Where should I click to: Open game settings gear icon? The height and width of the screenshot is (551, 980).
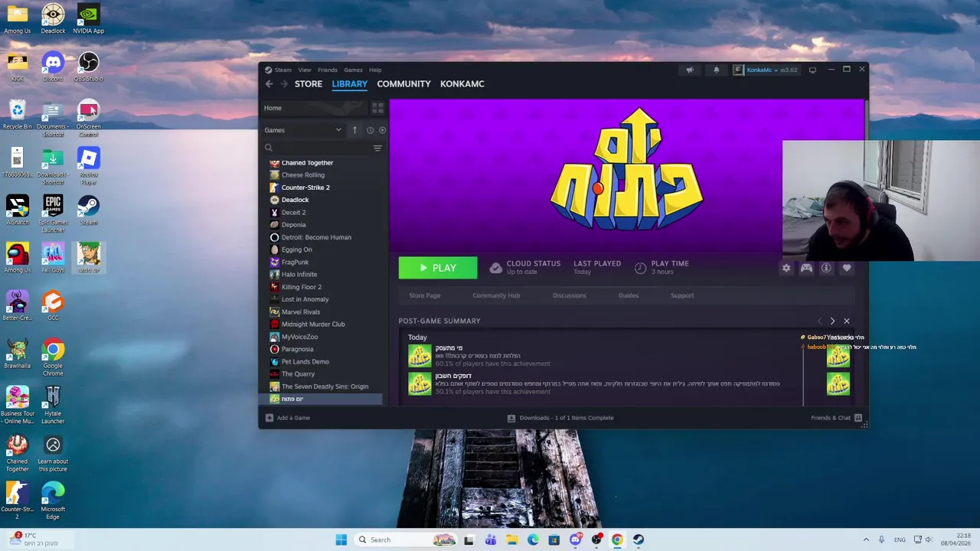pos(786,268)
